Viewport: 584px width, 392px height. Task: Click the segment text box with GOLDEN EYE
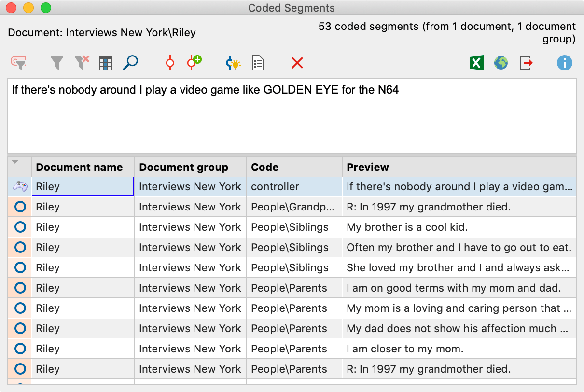(x=292, y=116)
